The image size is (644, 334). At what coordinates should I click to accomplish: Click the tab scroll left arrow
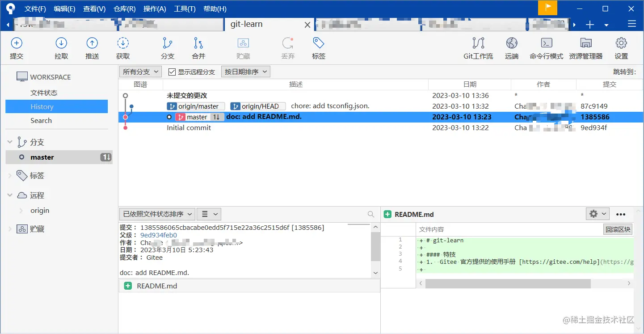pyautogui.click(x=8, y=25)
